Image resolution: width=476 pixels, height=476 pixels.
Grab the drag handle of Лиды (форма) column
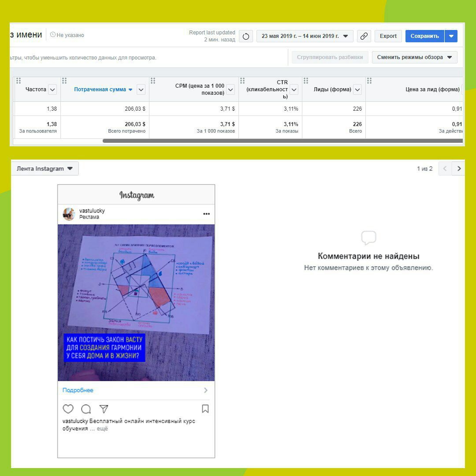point(306,81)
